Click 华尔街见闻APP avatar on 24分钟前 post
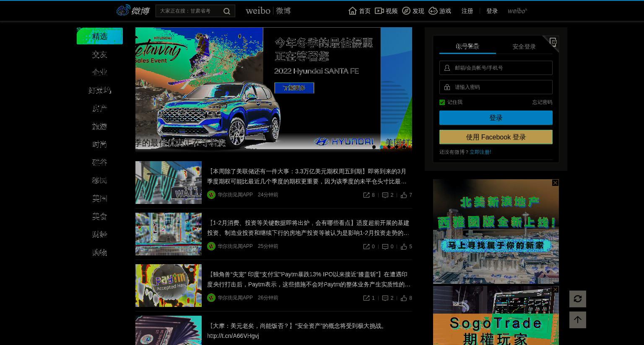The width and height of the screenshot is (644, 345). tap(211, 195)
